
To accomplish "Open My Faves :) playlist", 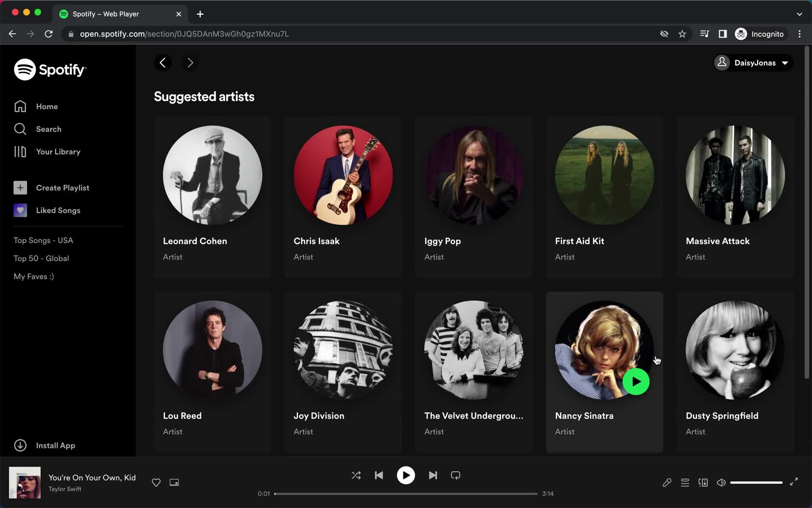I will (x=34, y=276).
